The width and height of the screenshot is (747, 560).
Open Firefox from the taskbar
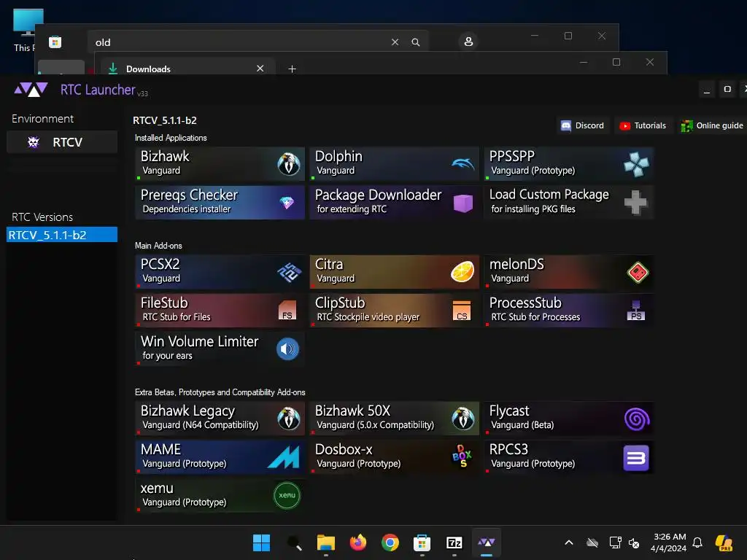tap(357, 542)
